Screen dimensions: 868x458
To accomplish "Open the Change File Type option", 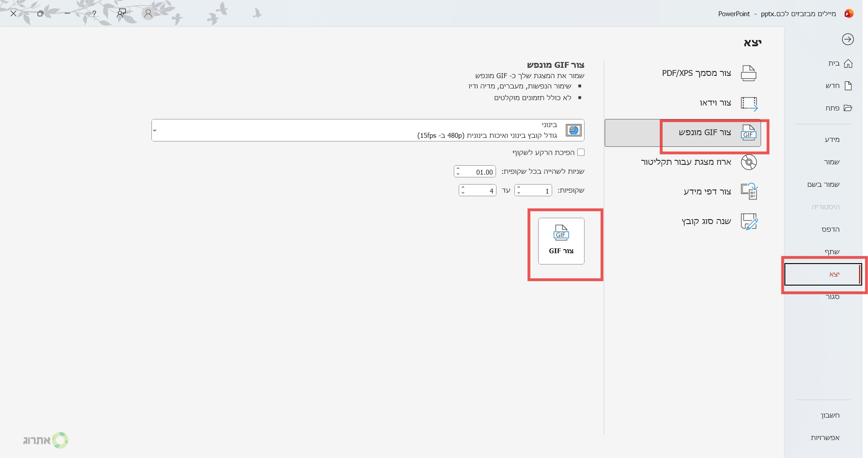I will [x=719, y=221].
